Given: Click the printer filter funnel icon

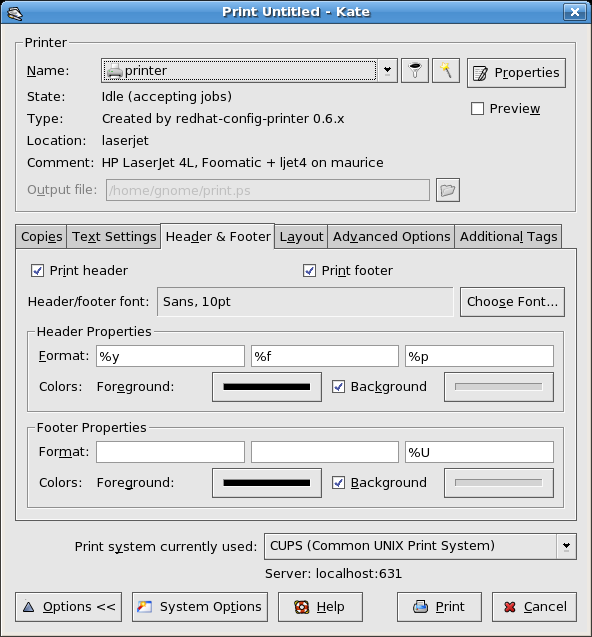Looking at the screenshot, I should [x=415, y=71].
